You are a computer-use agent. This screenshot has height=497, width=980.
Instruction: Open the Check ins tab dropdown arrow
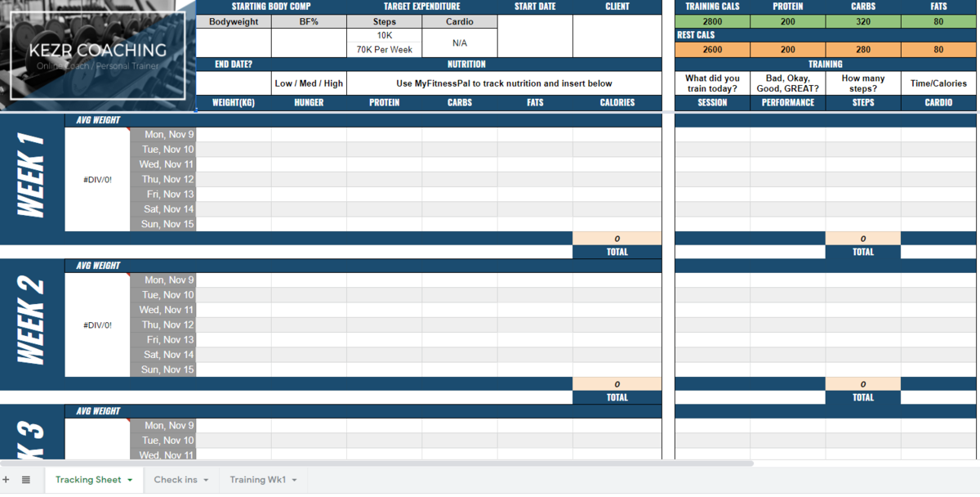pos(206,480)
